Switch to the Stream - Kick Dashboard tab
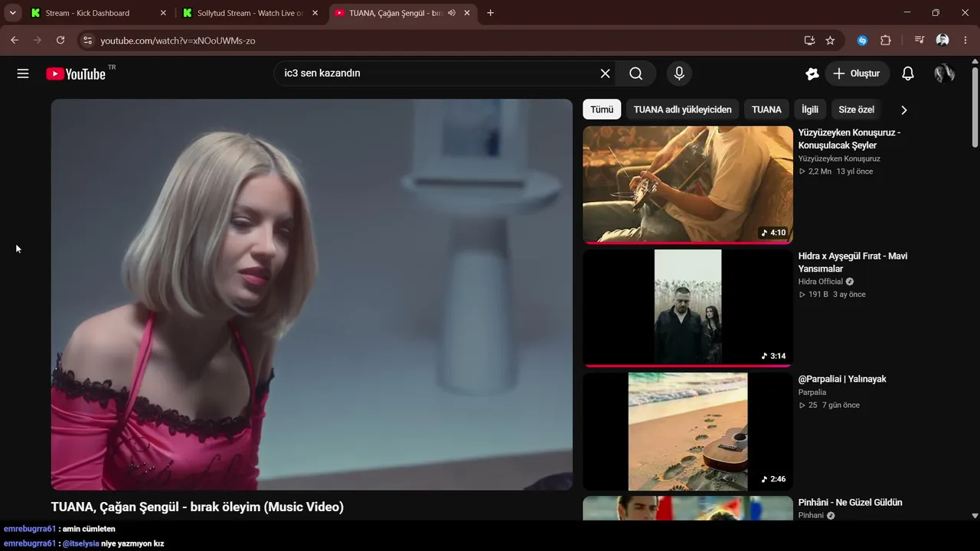This screenshot has width=980, height=551. point(99,13)
